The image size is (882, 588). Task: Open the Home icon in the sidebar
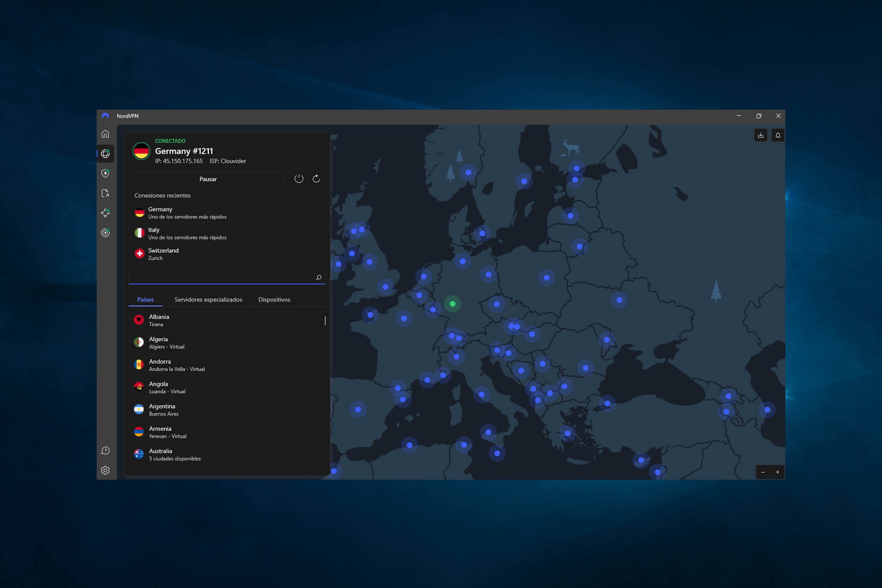pos(105,134)
